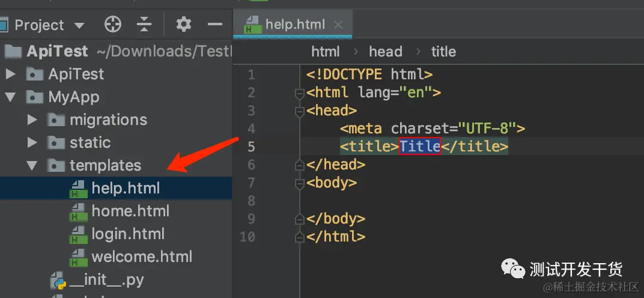
Task: Click the closing </body> tag on line 9
Action: click(336, 219)
